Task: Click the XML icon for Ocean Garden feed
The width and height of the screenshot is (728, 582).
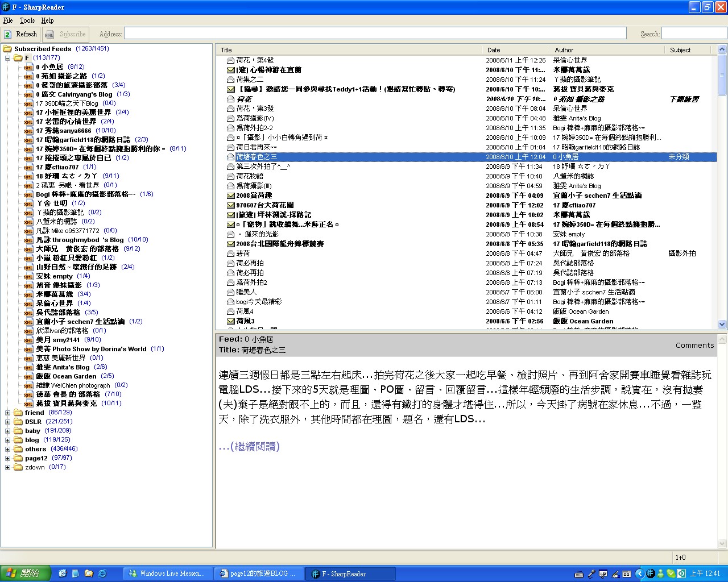Action: [x=28, y=376]
